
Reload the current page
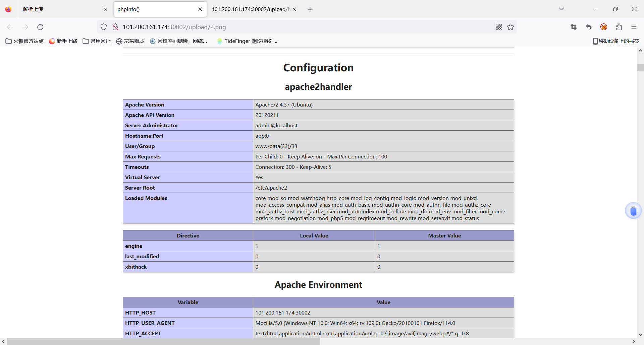click(x=40, y=27)
